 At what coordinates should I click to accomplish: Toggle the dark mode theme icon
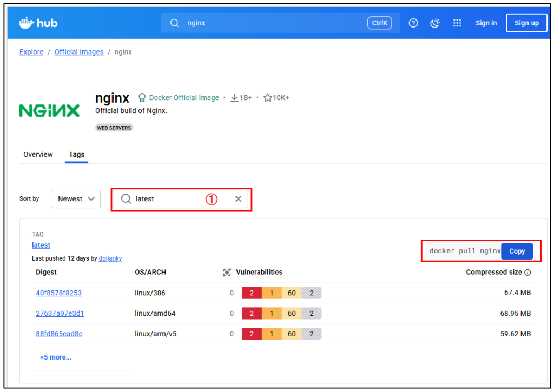point(435,23)
